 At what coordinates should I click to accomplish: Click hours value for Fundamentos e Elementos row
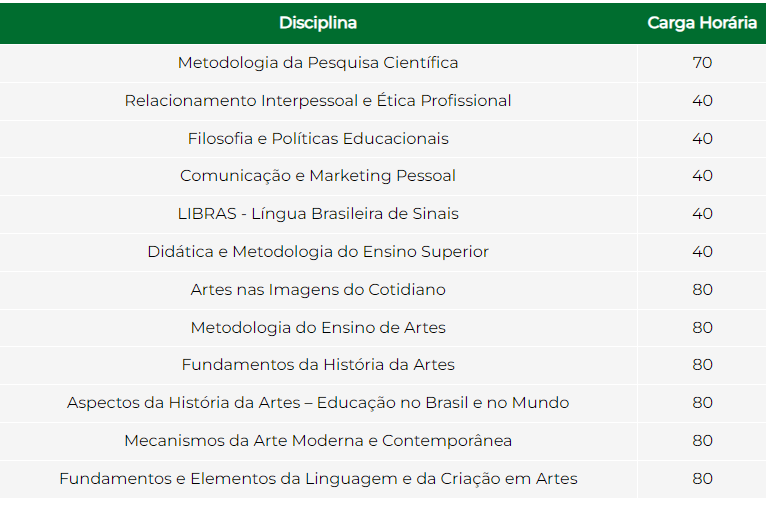(702, 479)
